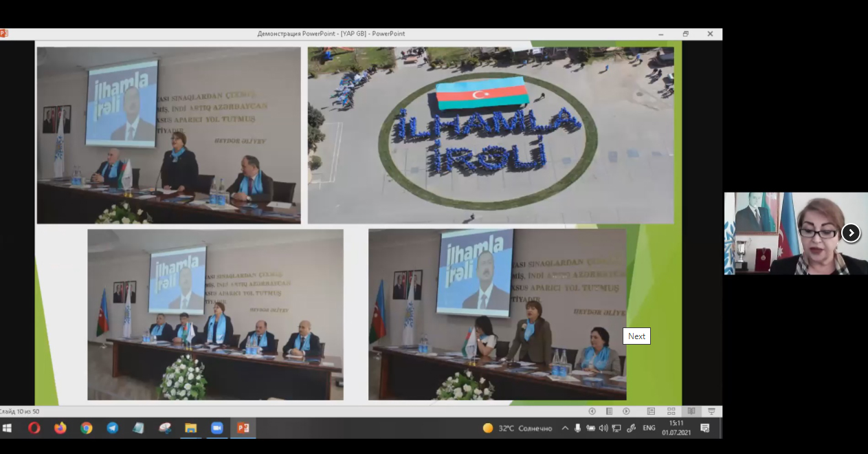This screenshot has height=454, width=868.
Task: Switch to Reading view
Action: click(691, 411)
